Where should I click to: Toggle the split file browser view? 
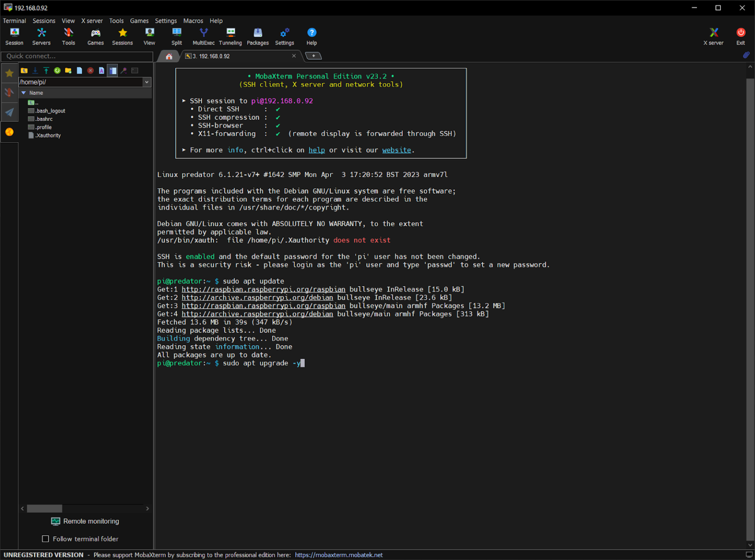[113, 70]
